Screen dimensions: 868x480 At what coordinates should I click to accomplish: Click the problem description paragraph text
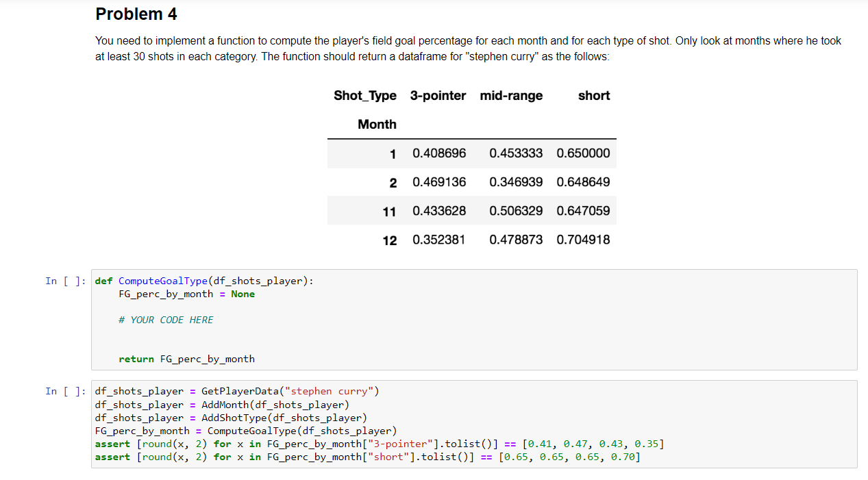click(x=468, y=49)
